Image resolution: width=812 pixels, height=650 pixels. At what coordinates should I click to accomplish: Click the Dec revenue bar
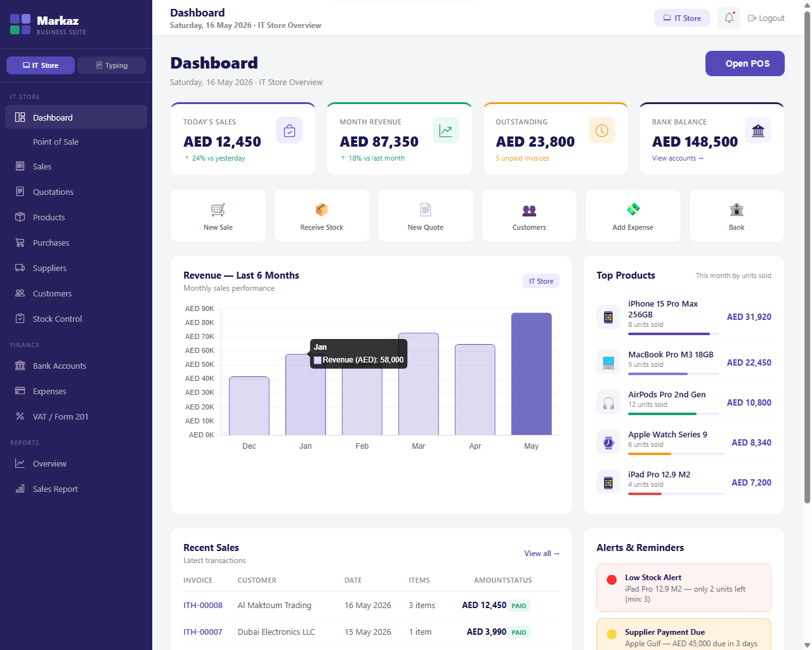click(x=249, y=406)
